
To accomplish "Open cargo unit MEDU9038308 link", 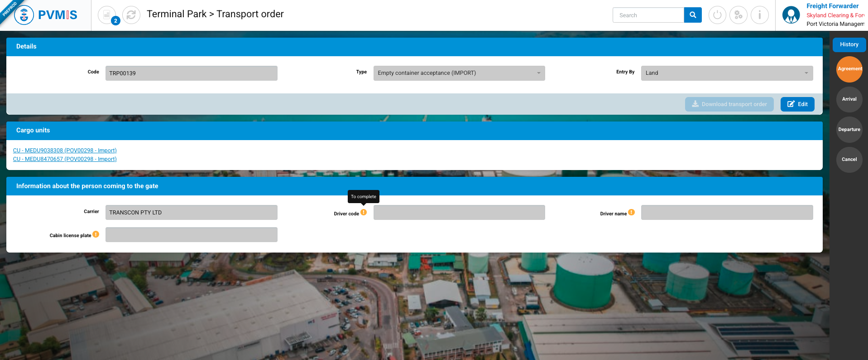I will (x=65, y=151).
